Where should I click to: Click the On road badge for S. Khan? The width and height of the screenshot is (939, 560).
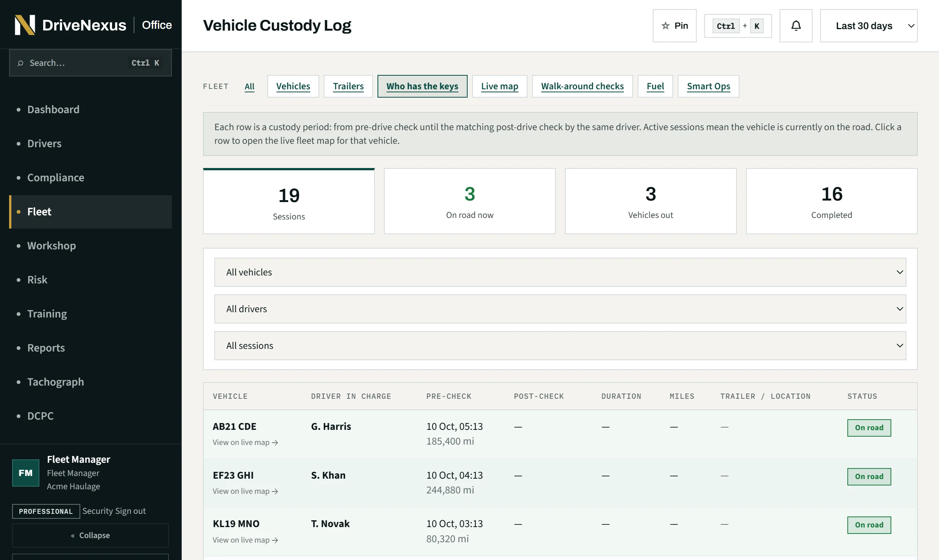(x=869, y=476)
